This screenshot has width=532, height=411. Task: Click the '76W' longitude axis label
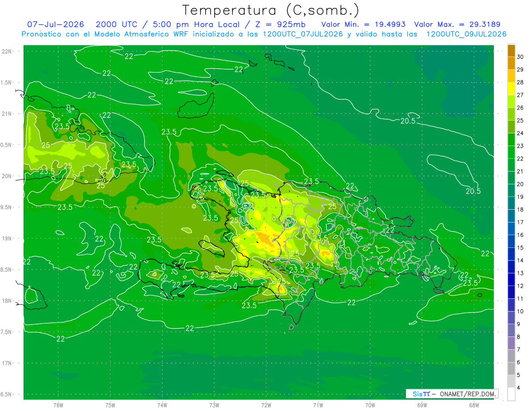58,405
